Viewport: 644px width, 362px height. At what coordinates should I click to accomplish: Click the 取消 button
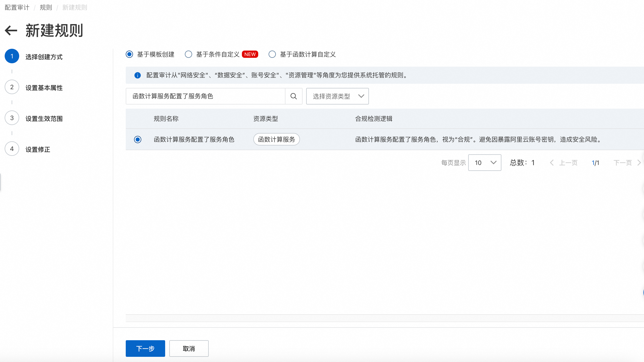(x=189, y=348)
